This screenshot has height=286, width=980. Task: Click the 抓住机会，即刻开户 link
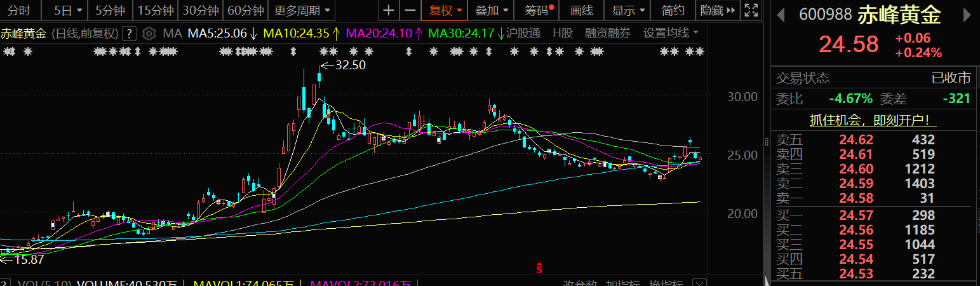pyautogui.click(x=873, y=119)
